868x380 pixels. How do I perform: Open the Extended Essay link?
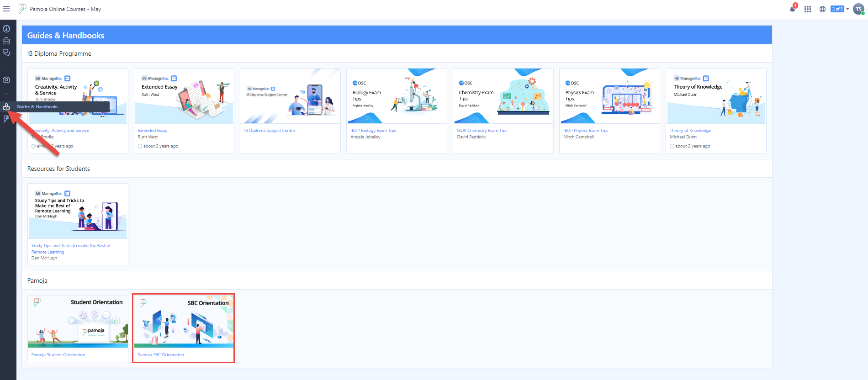tap(153, 131)
